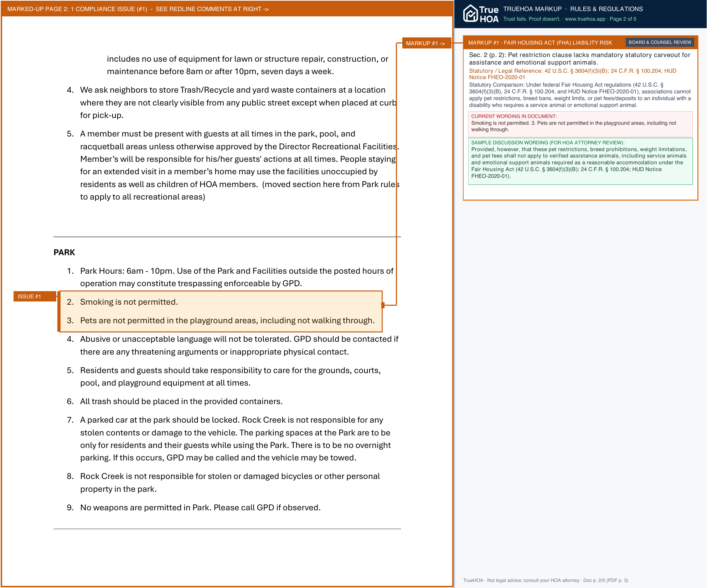Click the BOARD & COUNSEL REVIEW badge
Screen dimensions: 707x588
660,42
